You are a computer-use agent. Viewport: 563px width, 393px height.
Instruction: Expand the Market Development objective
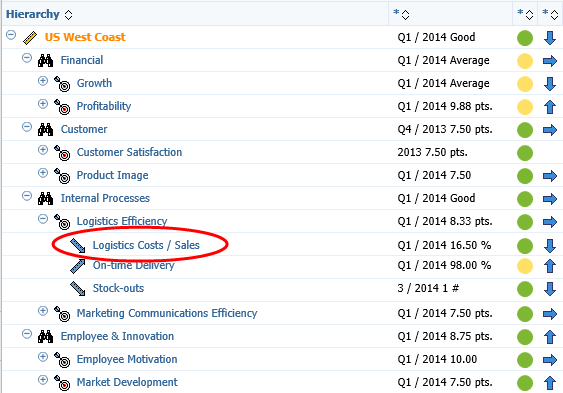click(43, 380)
